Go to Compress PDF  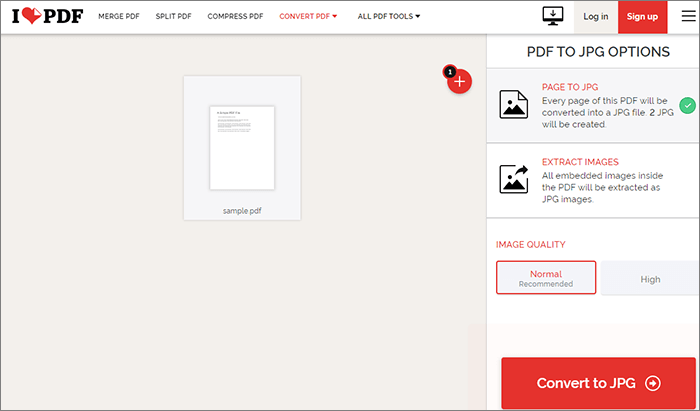(236, 17)
